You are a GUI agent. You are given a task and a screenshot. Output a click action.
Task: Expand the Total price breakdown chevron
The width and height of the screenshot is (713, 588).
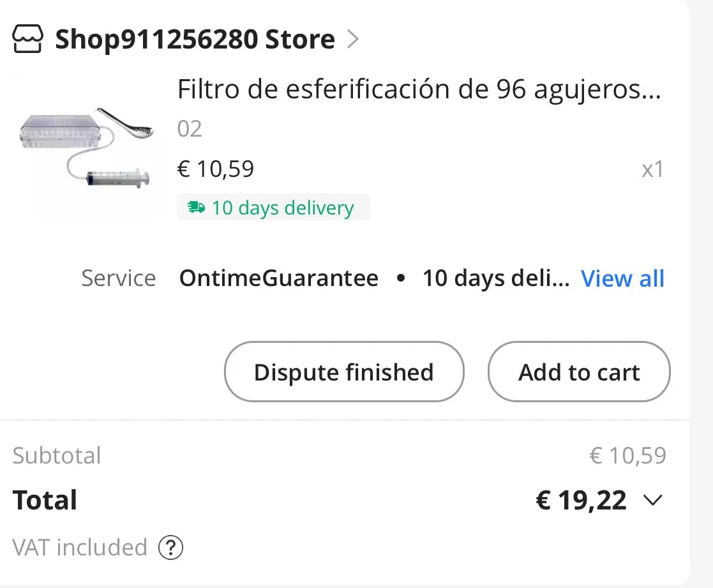653,500
